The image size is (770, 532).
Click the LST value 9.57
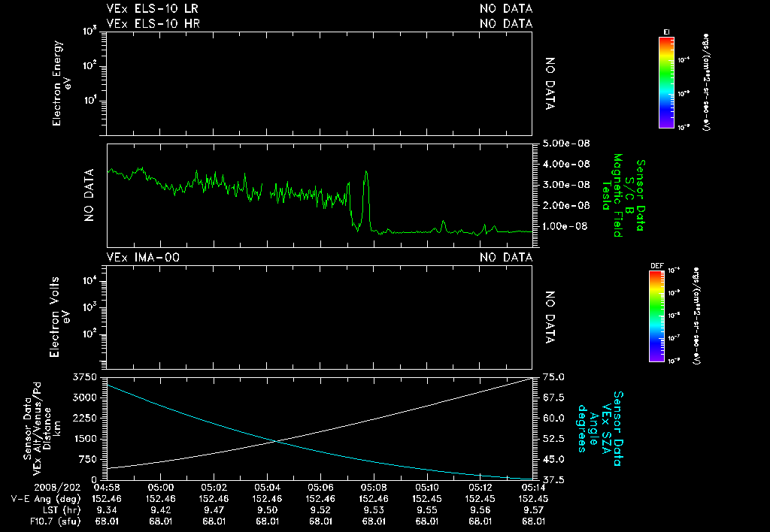[534, 510]
